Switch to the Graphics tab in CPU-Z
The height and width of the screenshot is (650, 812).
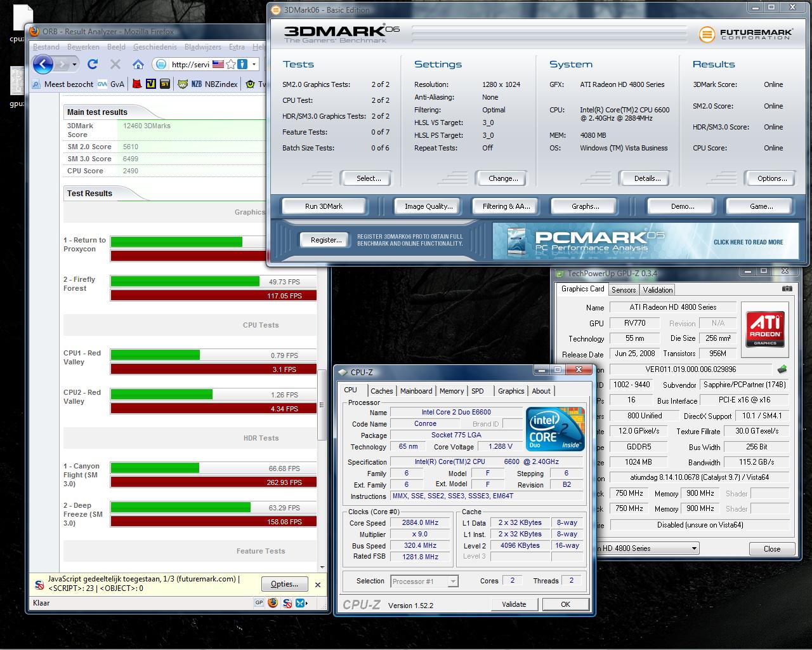point(511,391)
